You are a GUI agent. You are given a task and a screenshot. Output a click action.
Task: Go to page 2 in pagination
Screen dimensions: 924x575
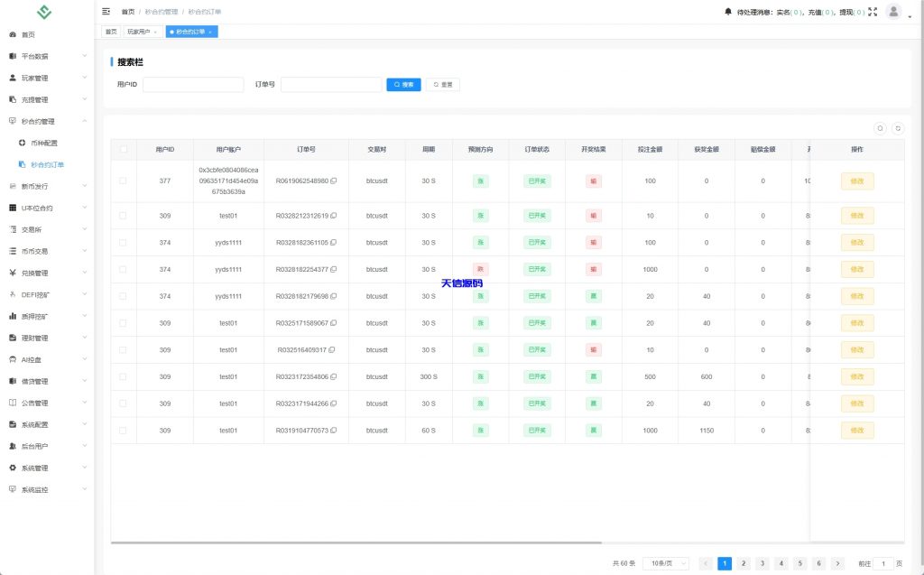[744, 563]
